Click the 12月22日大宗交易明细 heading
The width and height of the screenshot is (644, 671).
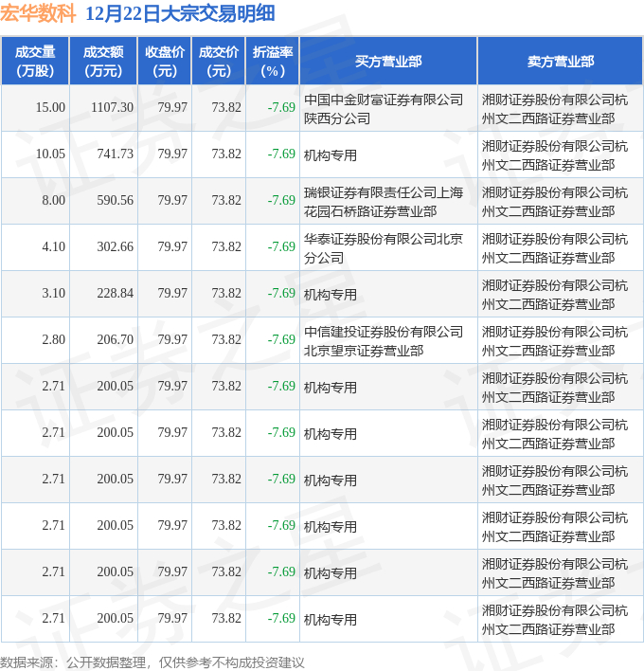tap(180, 13)
